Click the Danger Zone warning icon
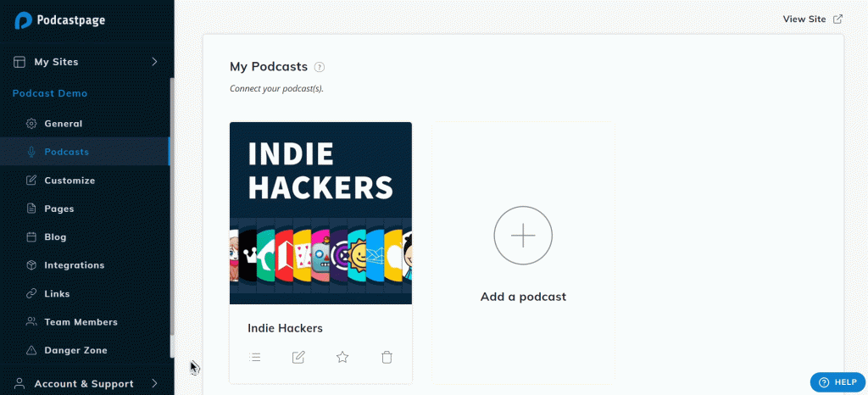Image resolution: width=868 pixels, height=395 pixels. [x=31, y=350]
